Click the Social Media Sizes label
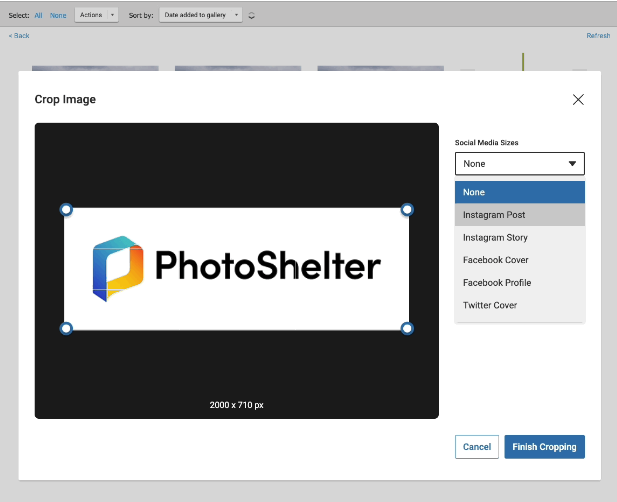This screenshot has height=502, width=617. pyautogui.click(x=486, y=142)
